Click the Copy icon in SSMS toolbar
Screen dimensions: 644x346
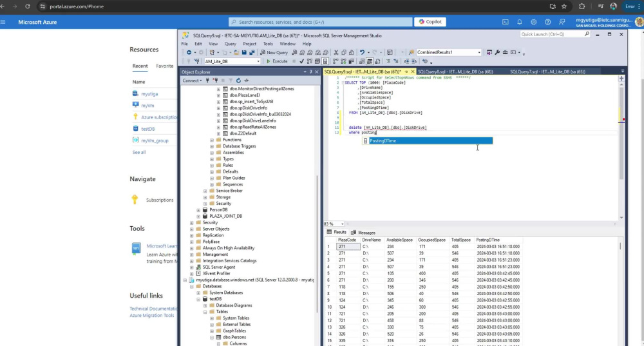[x=344, y=53]
